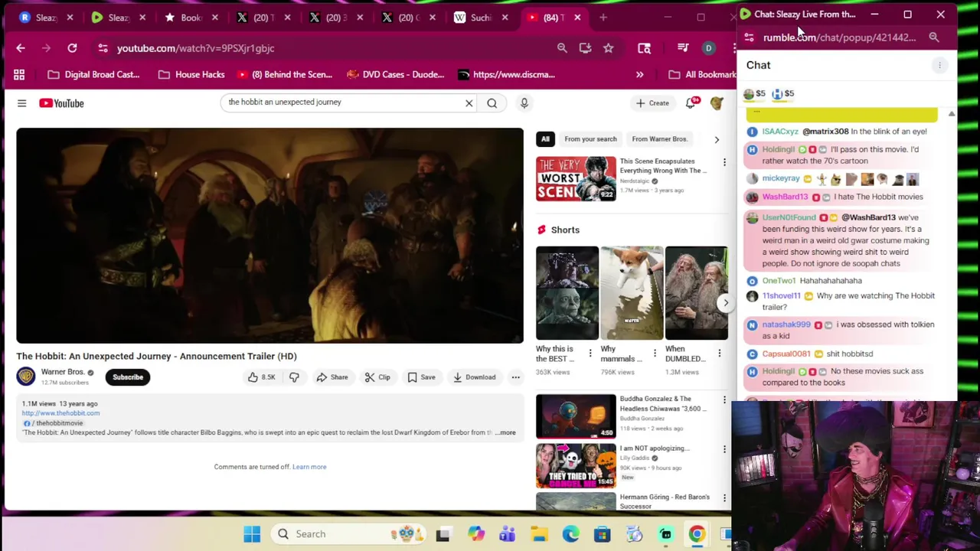Open House Hacks bookmark folder
This screenshot has width=980, height=551.
point(191,74)
